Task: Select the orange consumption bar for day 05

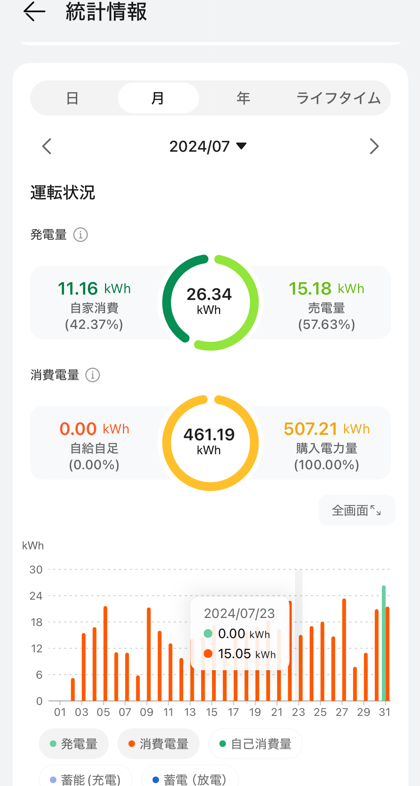Action: 105,654
